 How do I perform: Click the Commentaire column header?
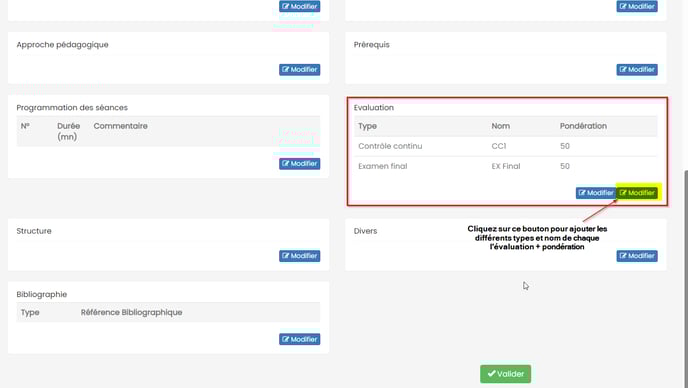pyautogui.click(x=120, y=126)
